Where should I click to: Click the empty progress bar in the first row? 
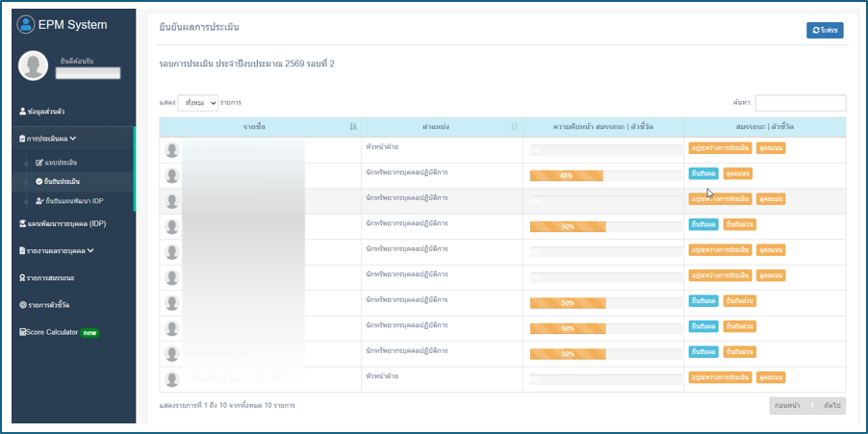tap(605, 150)
